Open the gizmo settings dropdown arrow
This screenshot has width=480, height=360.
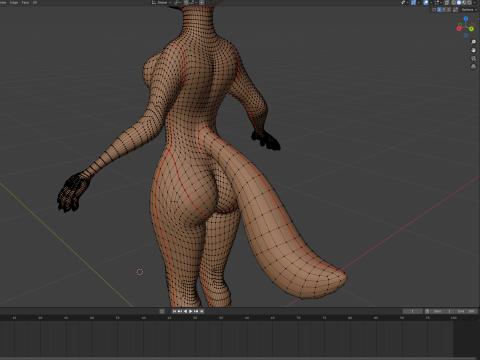pyautogui.click(x=419, y=2)
